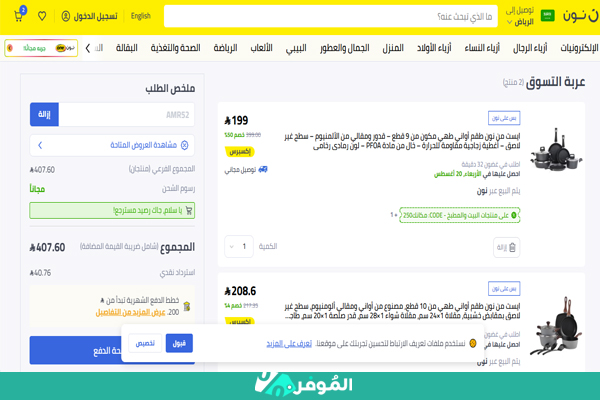Click the offers tag icon in مشاهدة العروض المتاحة
The image size is (600, 400).
184,145
